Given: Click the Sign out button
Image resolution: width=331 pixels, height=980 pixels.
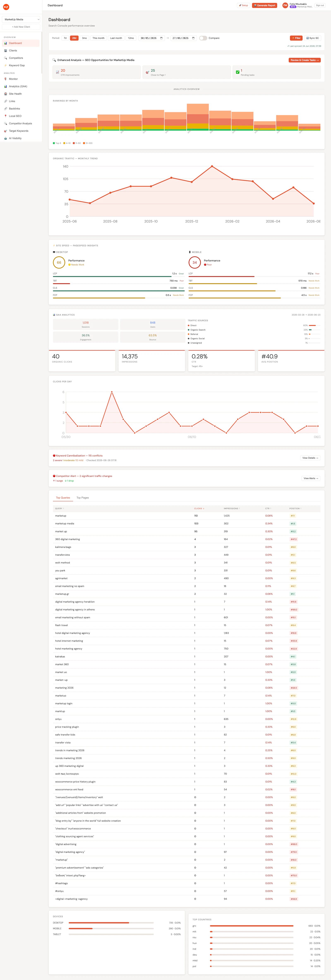Looking at the screenshot, I should click(x=320, y=5).
